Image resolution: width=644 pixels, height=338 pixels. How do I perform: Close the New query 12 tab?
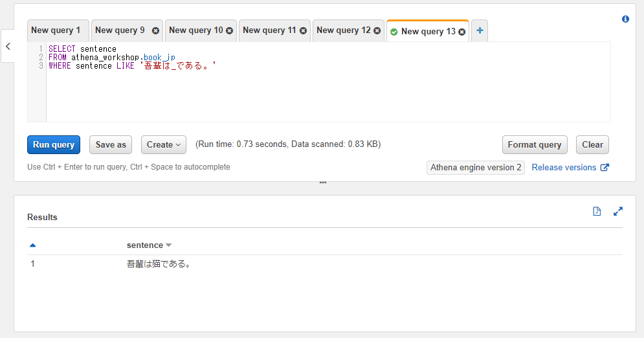pos(377,30)
